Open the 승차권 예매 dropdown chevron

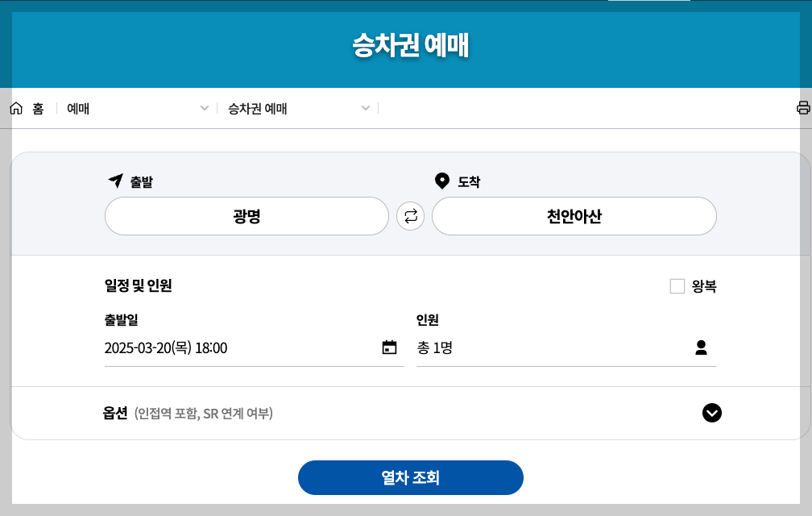point(366,108)
